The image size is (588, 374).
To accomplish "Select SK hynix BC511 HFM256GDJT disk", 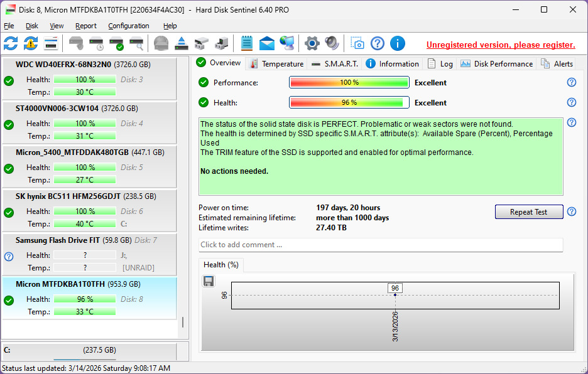I will pos(89,210).
